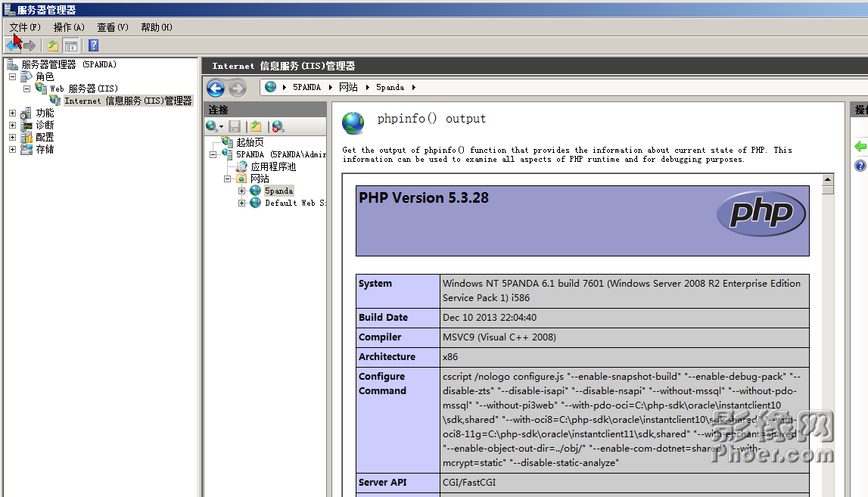Collapse the 5PANDA server node in connections

coord(213,154)
